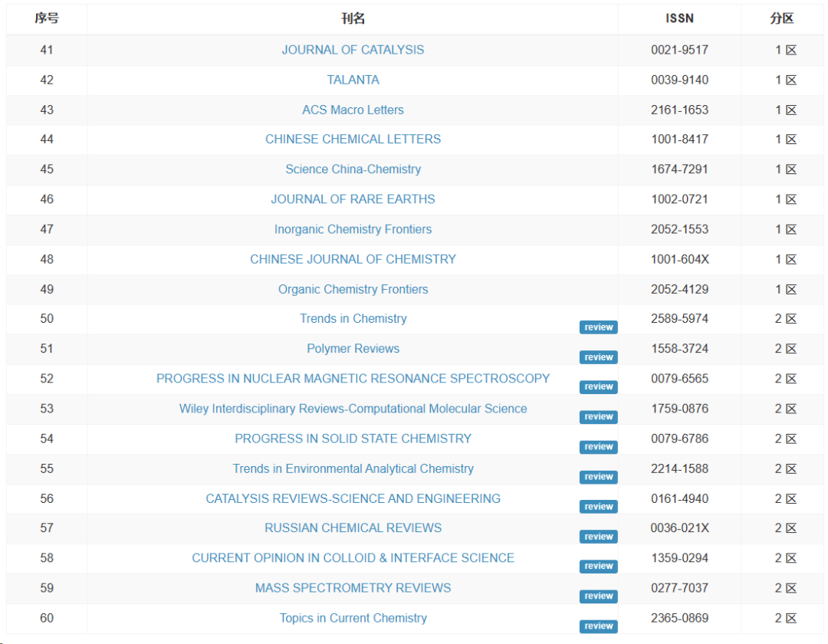Select ISSN value 0079-6565
The height and width of the screenshot is (644, 828).
[x=679, y=379]
